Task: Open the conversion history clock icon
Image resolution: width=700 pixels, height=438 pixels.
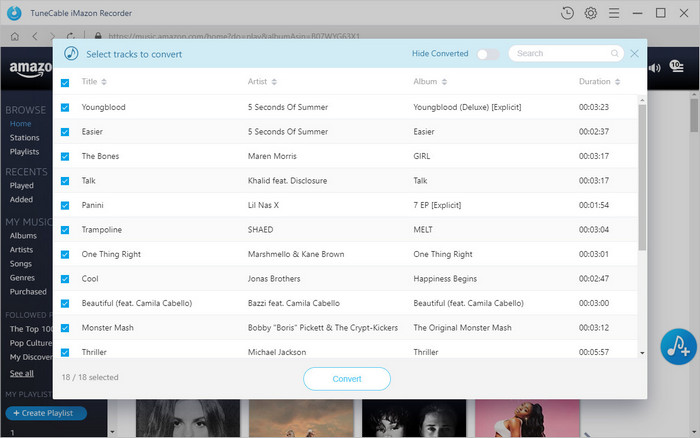Action: [567, 13]
